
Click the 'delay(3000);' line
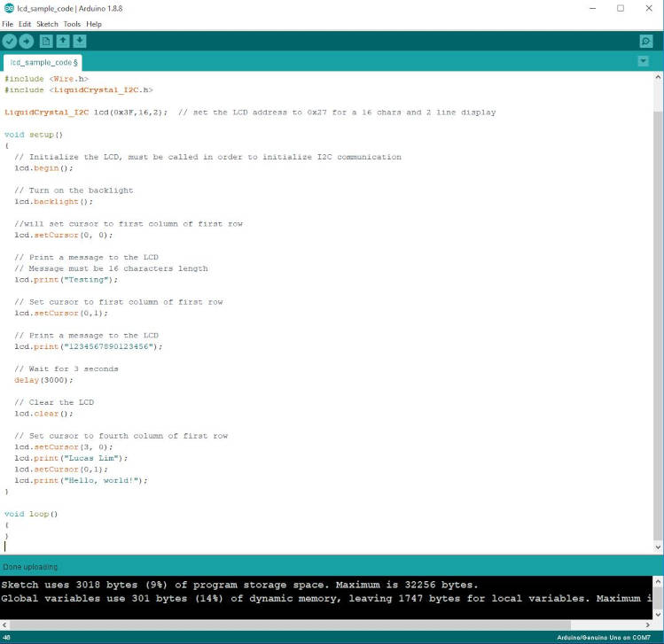[43, 380]
